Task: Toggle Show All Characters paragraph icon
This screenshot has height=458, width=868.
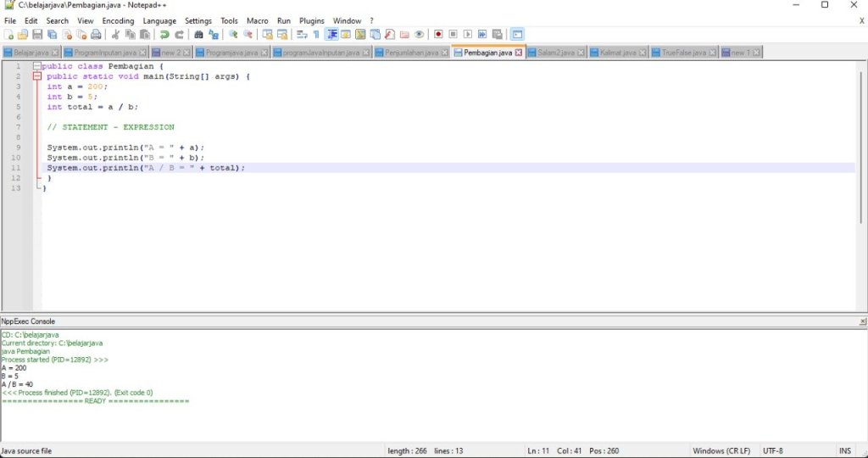Action: pos(316,35)
